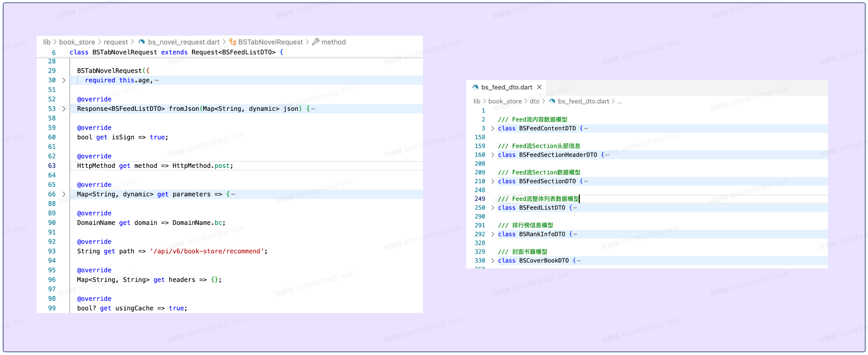Open BSTabNovelRequest breadcrumb symbol

(270, 42)
